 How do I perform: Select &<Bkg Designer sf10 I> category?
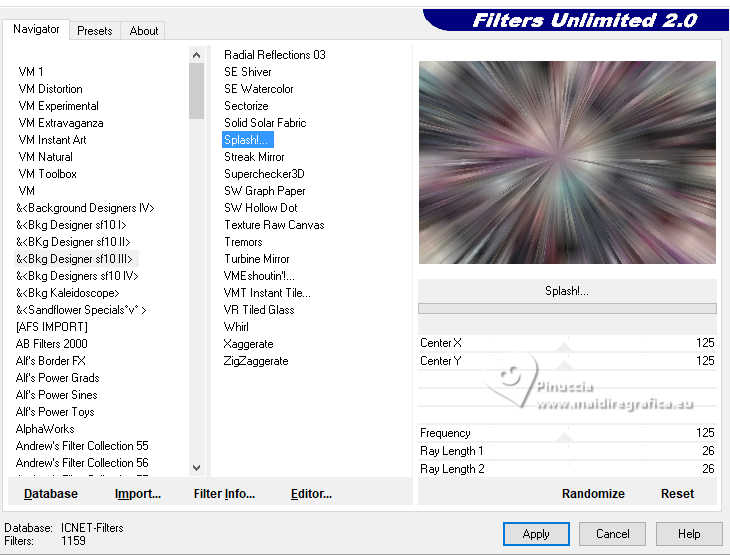click(71, 225)
